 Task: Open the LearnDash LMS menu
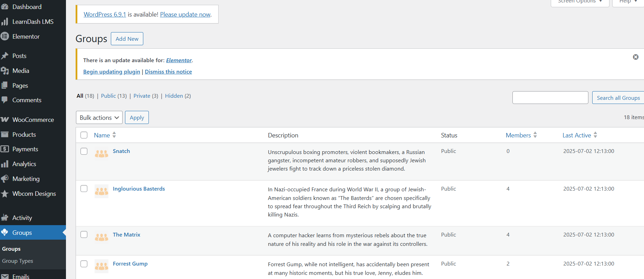click(33, 22)
